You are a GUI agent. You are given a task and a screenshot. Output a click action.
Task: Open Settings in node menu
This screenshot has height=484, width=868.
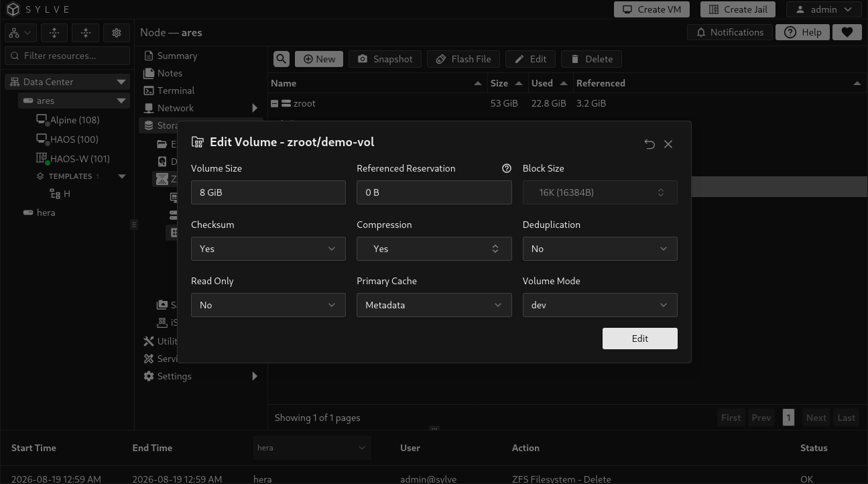pos(174,376)
